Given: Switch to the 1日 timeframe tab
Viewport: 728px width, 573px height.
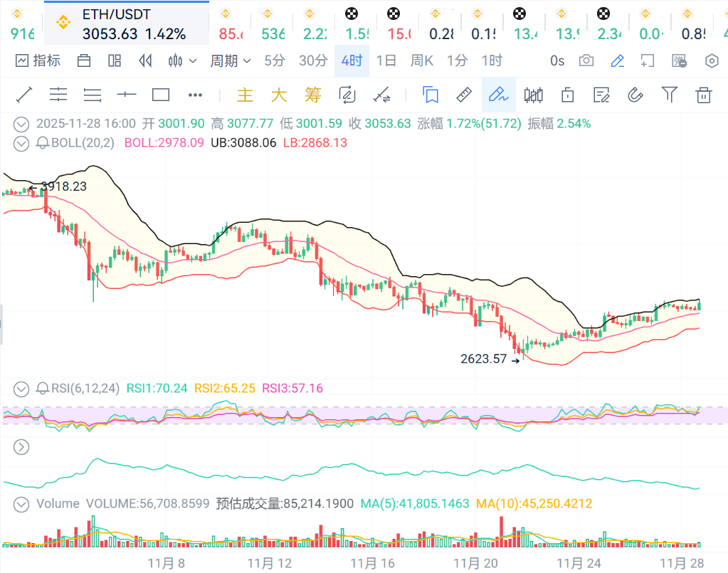Looking at the screenshot, I should point(386,61).
